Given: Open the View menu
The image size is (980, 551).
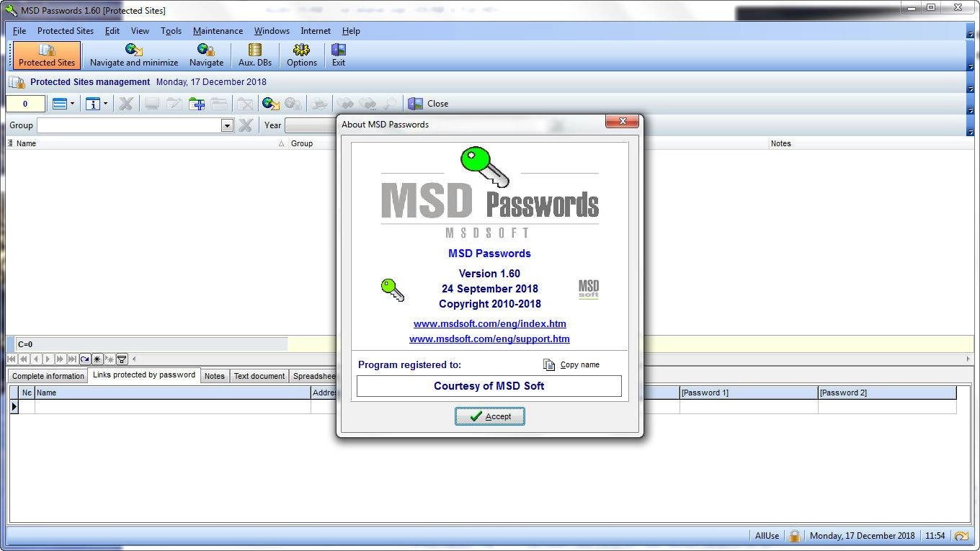Looking at the screenshot, I should [x=140, y=31].
